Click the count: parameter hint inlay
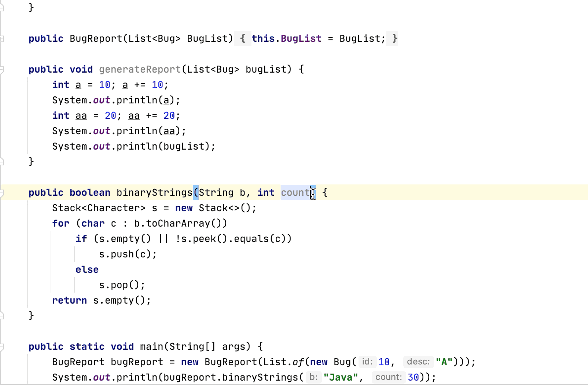The width and height of the screenshot is (588, 385). 389,377
